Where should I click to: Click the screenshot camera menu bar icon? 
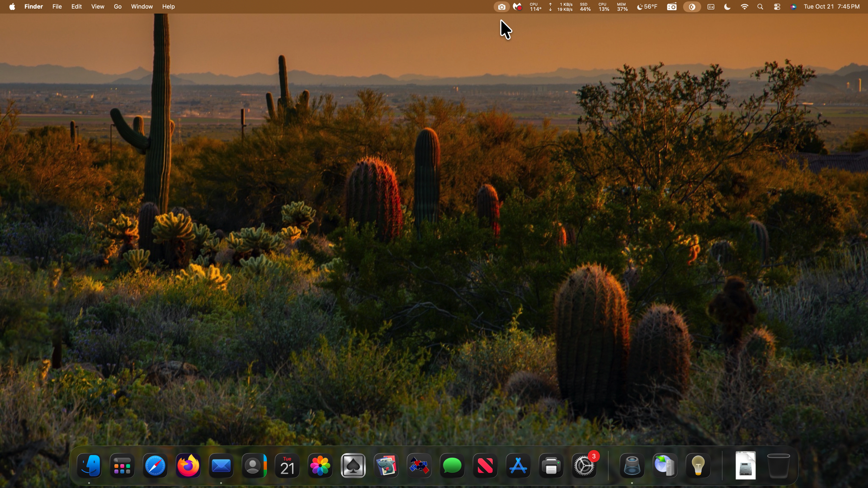click(x=501, y=7)
